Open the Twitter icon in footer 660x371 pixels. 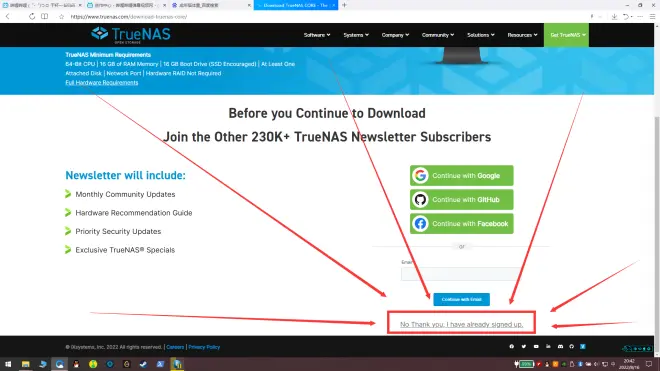coord(524,347)
